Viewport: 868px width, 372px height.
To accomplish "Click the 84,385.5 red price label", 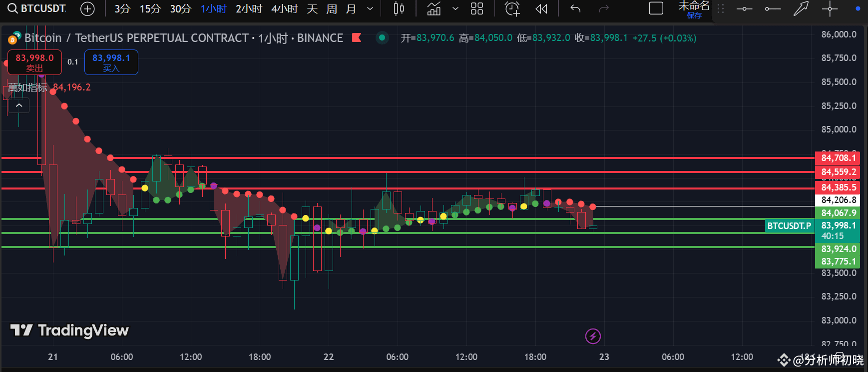I will pyautogui.click(x=838, y=187).
